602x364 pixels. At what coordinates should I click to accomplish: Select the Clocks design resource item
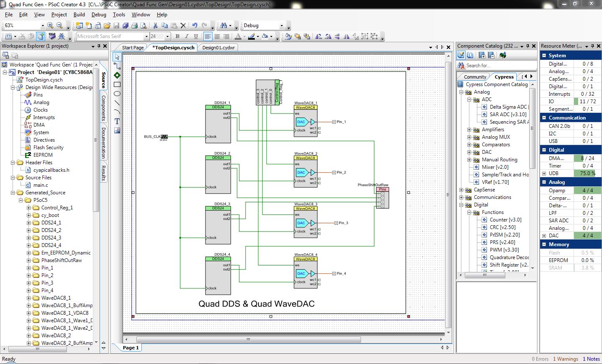point(40,110)
